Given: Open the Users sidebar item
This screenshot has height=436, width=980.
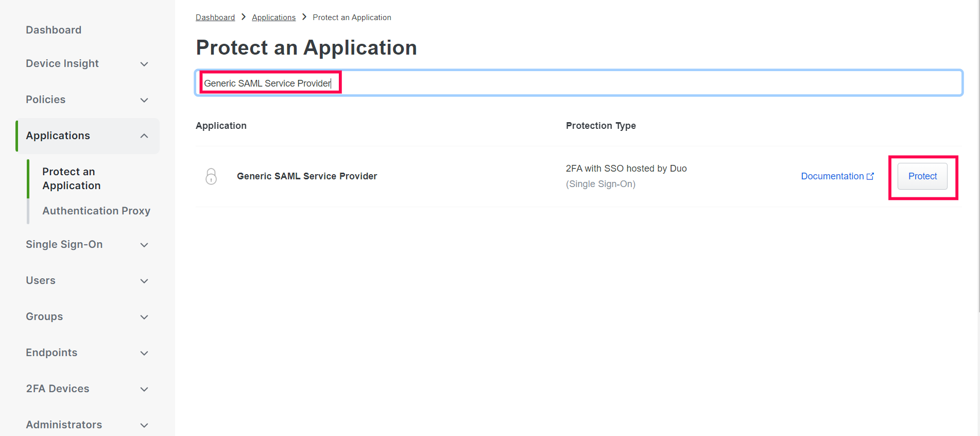Looking at the screenshot, I should [x=41, y=280].
